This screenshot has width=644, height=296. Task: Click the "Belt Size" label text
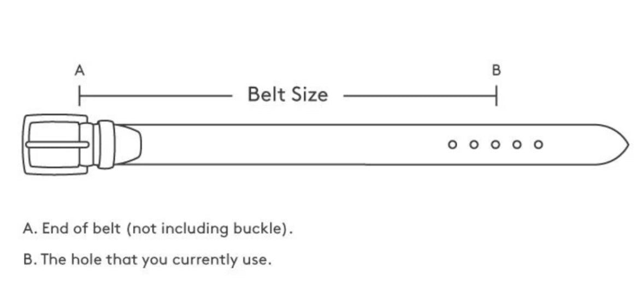point(288,95)
